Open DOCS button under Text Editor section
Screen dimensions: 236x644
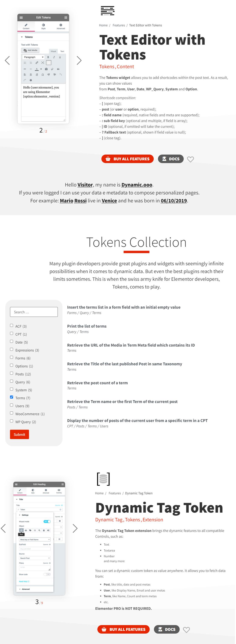coord(171,159)
